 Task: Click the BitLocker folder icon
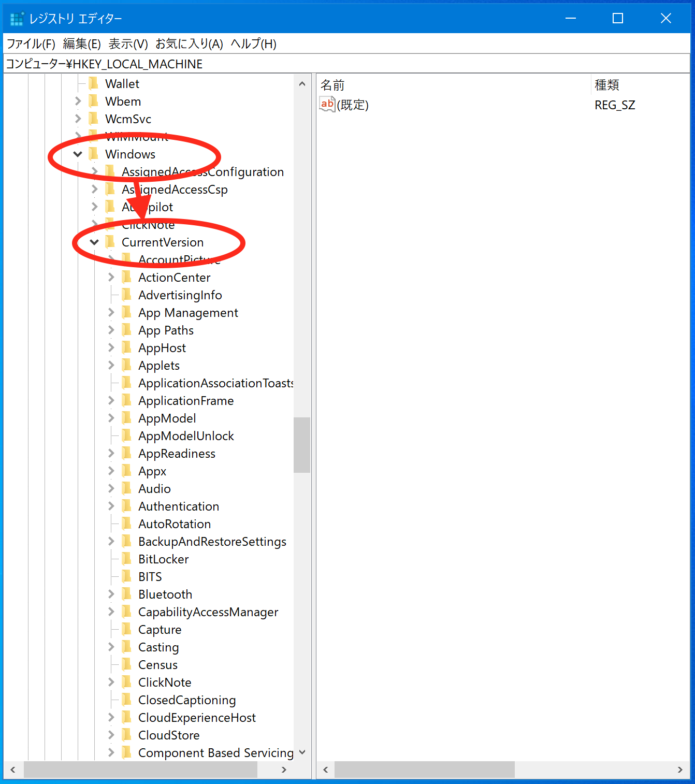(127, 559)
